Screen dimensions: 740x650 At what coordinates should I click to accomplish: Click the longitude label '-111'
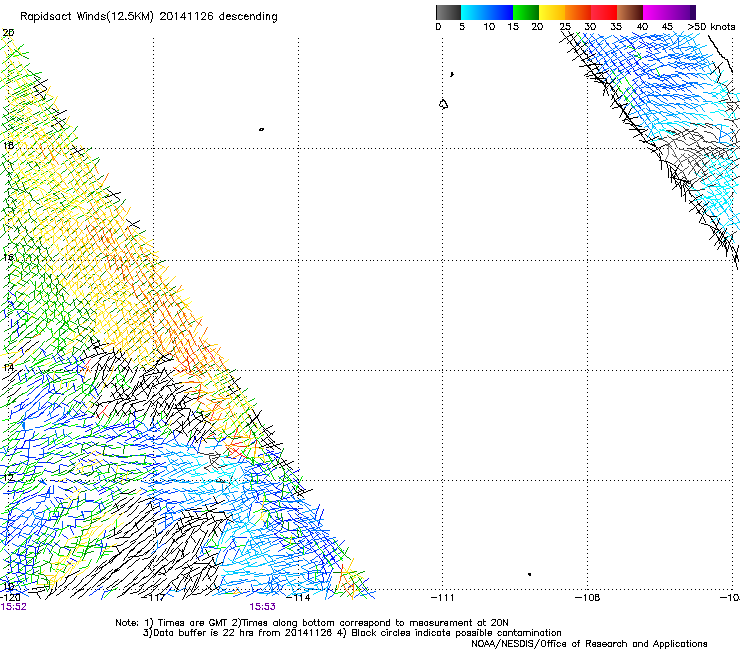443,598
